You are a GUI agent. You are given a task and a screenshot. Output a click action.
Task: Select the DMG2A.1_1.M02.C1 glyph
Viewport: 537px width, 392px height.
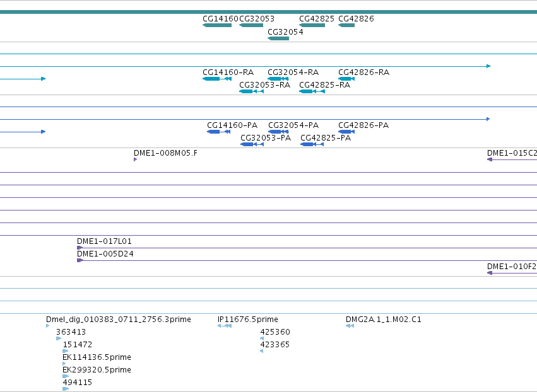350,326
